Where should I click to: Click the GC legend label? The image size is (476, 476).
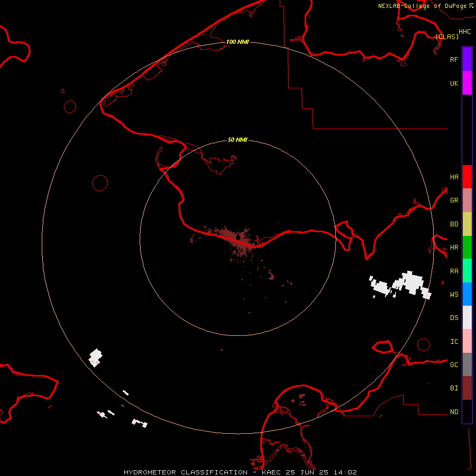point(454,364)
